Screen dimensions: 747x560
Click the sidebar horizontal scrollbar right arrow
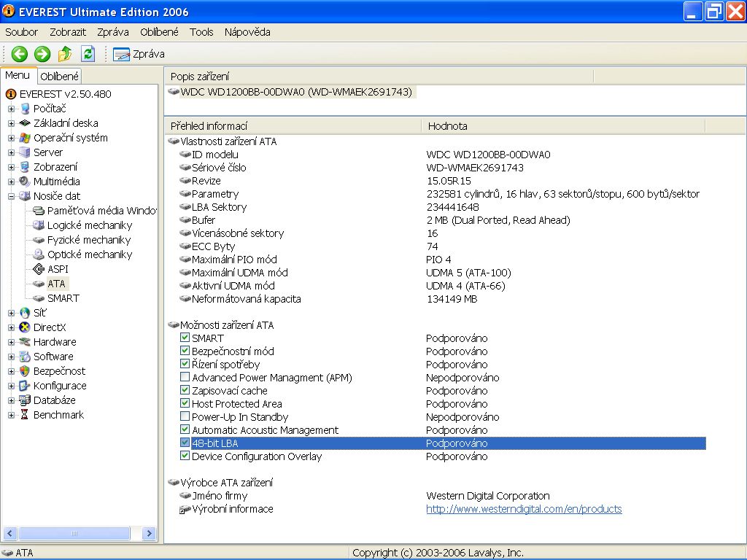(150, 534)
